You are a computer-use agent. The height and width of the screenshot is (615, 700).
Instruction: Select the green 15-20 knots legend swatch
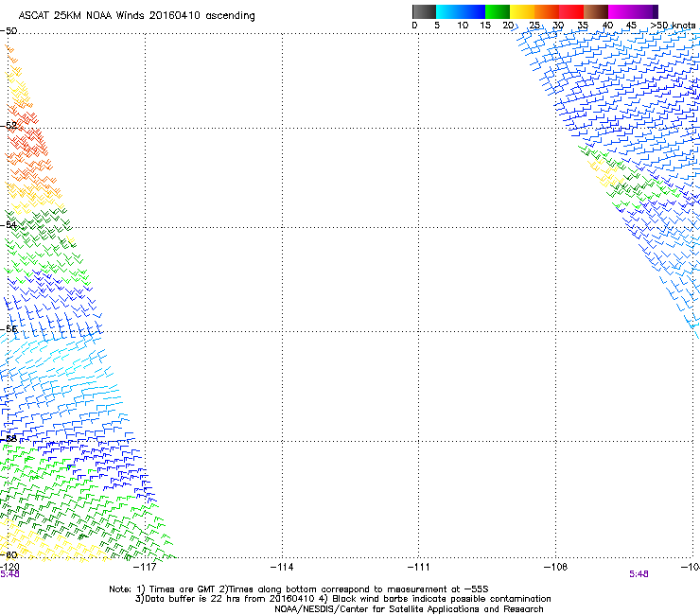point(498,11)
